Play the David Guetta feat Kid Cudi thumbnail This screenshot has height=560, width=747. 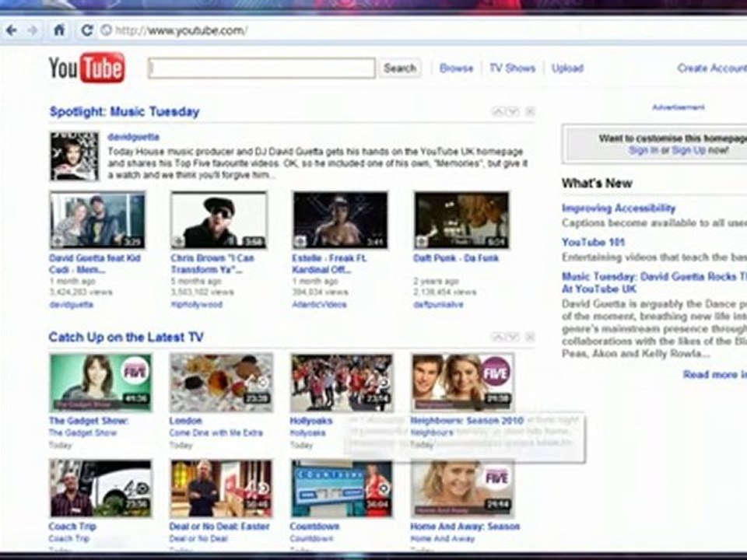97,220
